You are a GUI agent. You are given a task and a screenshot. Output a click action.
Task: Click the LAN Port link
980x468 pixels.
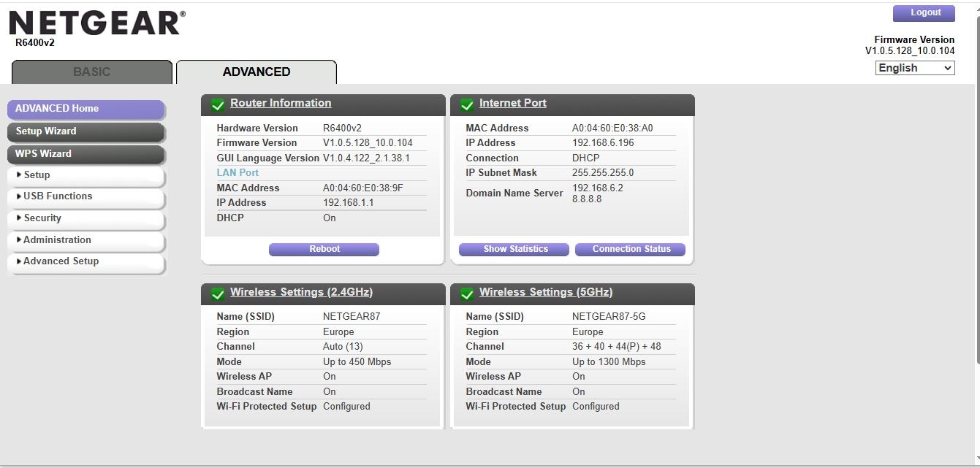(x=238, y=173)
